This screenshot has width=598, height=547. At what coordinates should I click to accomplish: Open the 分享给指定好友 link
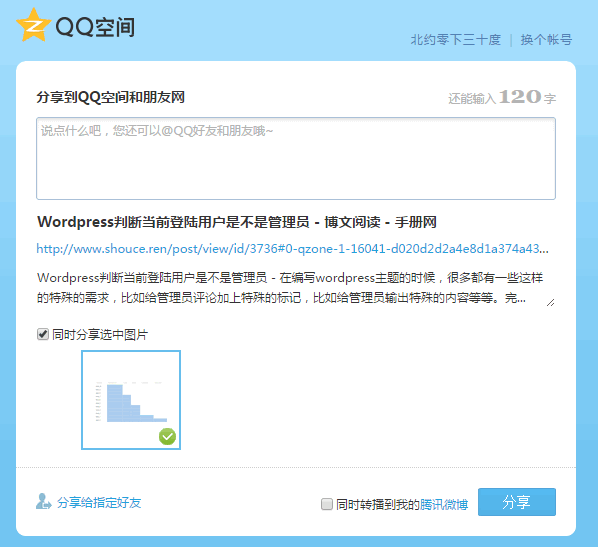99,502
